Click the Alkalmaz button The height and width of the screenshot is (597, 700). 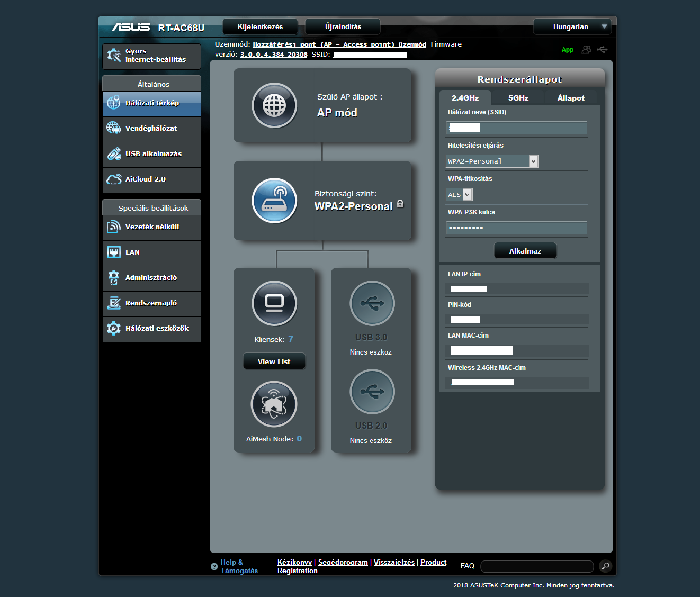pos(525,251)
